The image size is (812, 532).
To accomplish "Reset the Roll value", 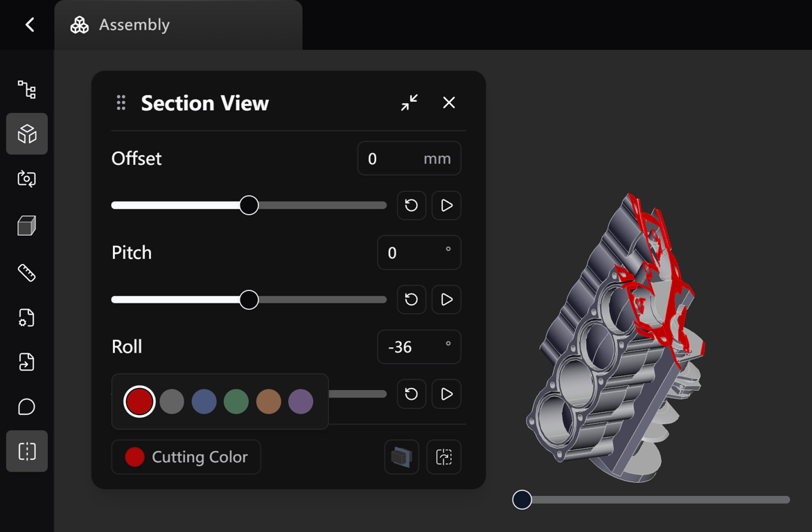I will coord(412,393).
